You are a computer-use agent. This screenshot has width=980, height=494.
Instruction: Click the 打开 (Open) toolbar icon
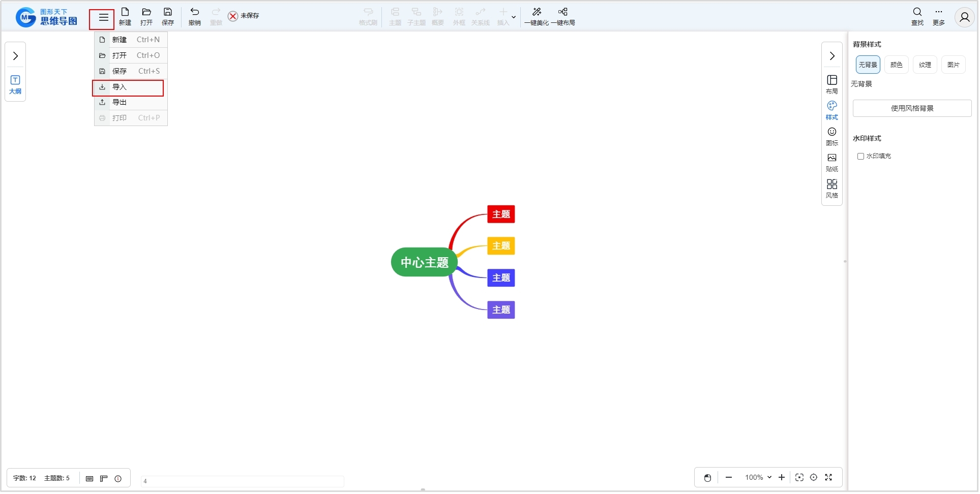(x=146, y=17)
